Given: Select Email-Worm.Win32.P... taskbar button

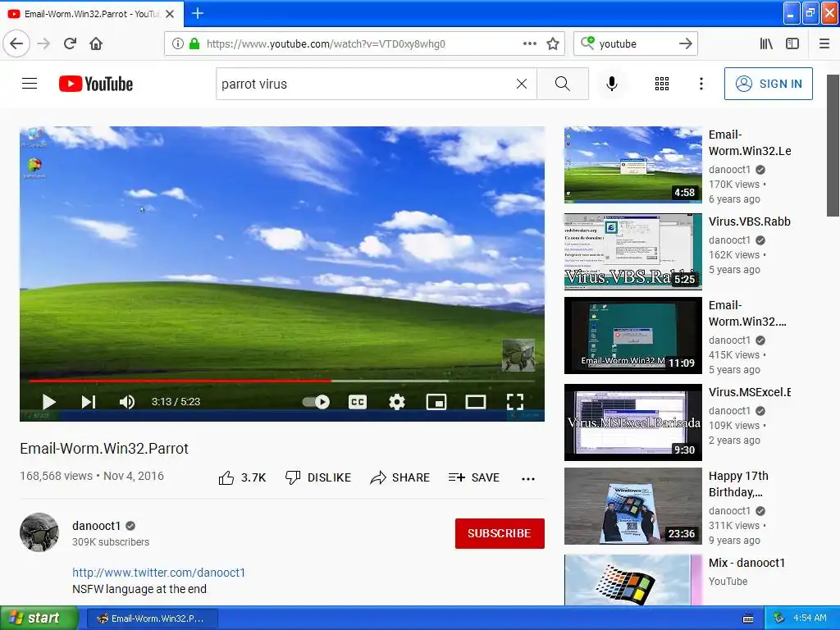Looking at the screenshot, I should 152,619.
